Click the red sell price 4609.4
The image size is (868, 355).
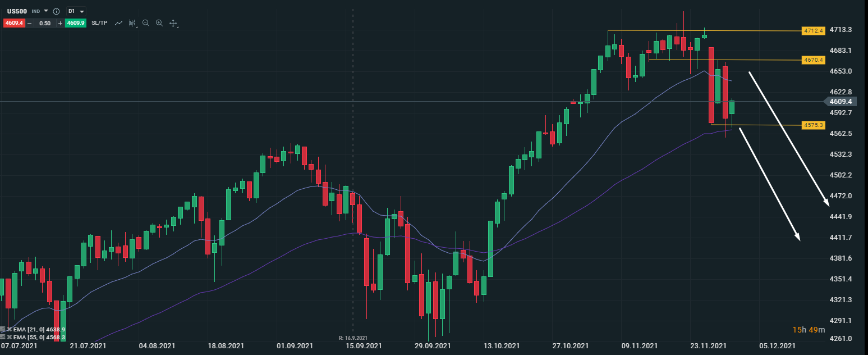pyautogui.click(x=13, y=23)
